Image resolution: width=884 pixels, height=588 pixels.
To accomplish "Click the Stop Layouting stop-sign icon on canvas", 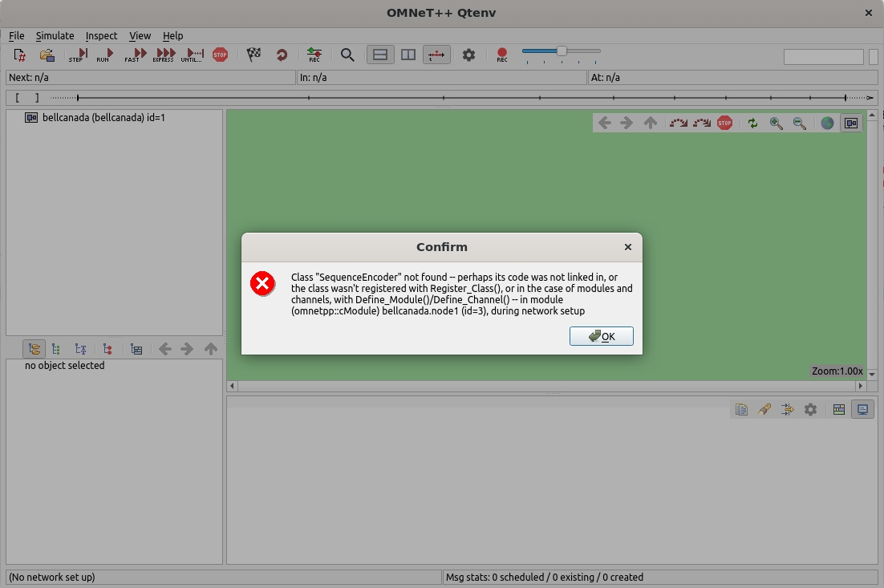I will [x=724, y=123].
